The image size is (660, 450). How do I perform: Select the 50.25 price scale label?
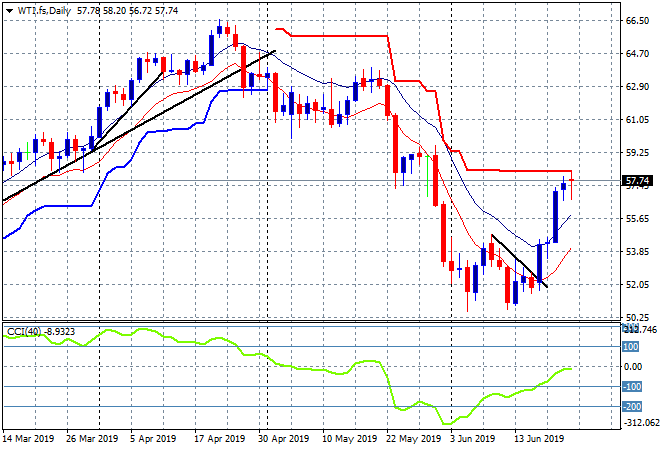pos(637,317)
